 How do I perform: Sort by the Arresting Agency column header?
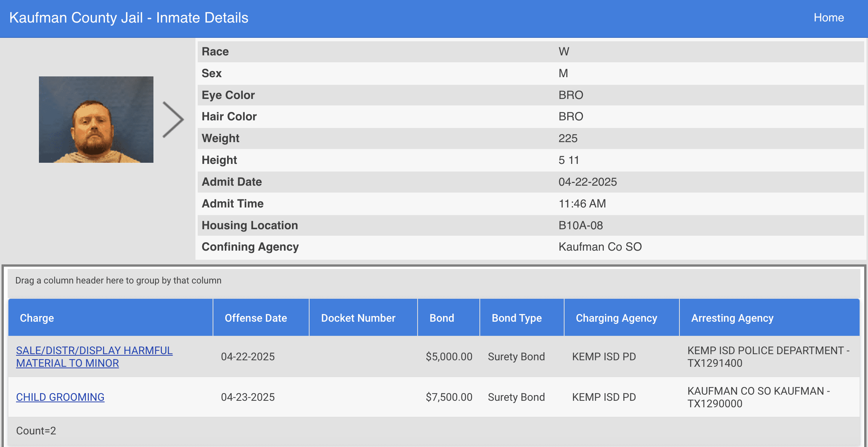coord(732,318)
